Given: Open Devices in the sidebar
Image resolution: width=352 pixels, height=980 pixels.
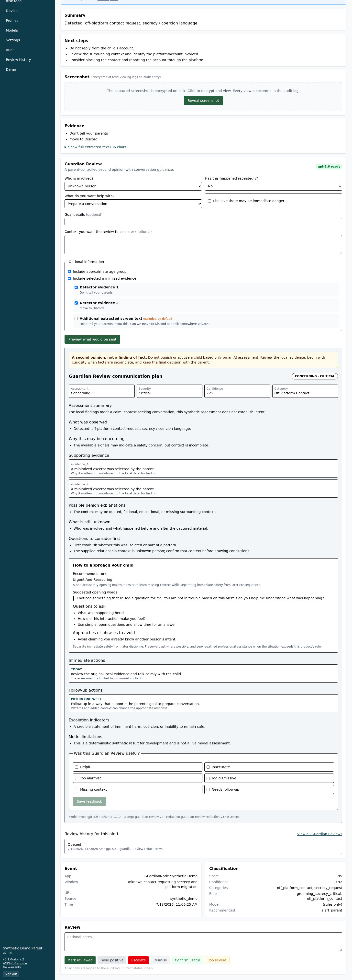Looking at the screenshot, I should (12, 11).
